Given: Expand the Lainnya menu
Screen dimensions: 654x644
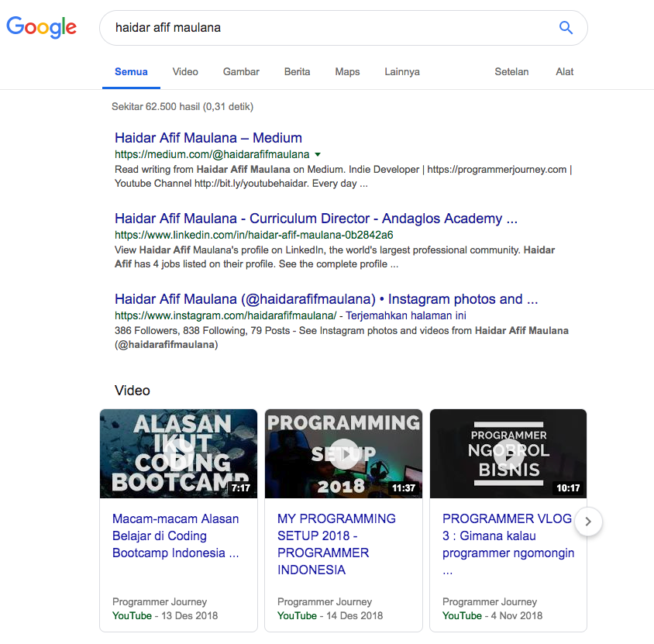Looking at the screenshot, I should [x=402, y=72].
